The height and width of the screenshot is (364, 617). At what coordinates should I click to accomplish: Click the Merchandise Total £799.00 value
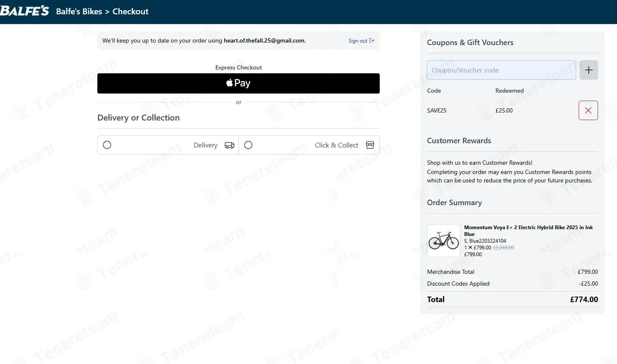(588, 272)
